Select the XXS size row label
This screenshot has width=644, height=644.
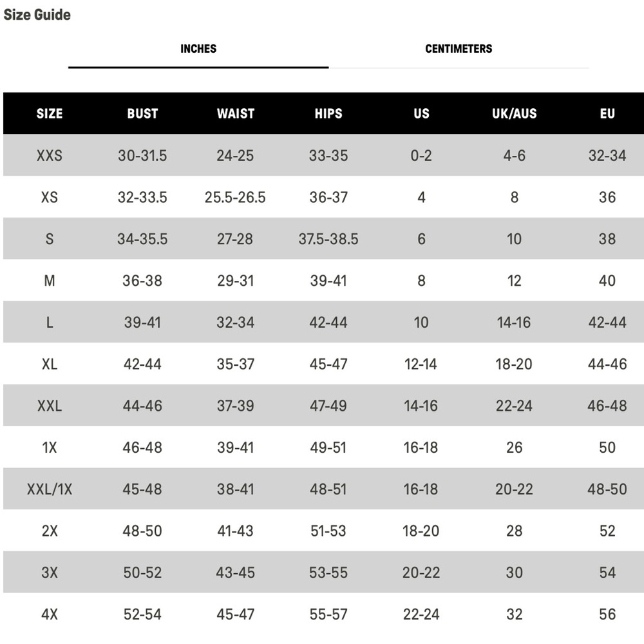pyautogui.click(x=50, y=156)
